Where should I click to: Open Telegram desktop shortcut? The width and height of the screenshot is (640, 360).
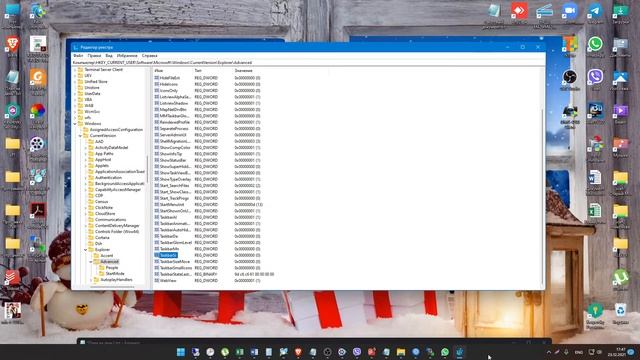pyautogui.click(x=595, y=12)
